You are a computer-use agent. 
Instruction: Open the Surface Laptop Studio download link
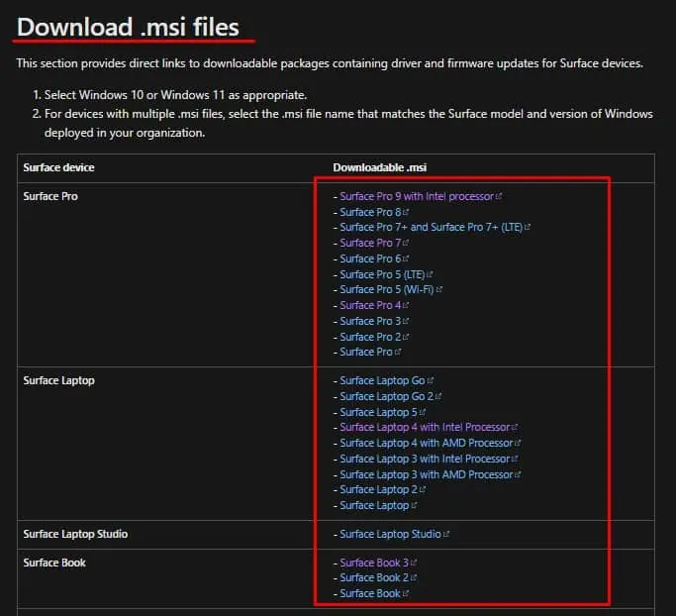[x=390, y=535]
